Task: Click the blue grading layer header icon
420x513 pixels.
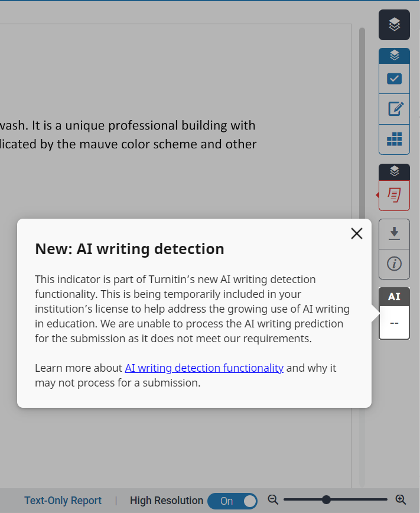Action: point(394,56)
